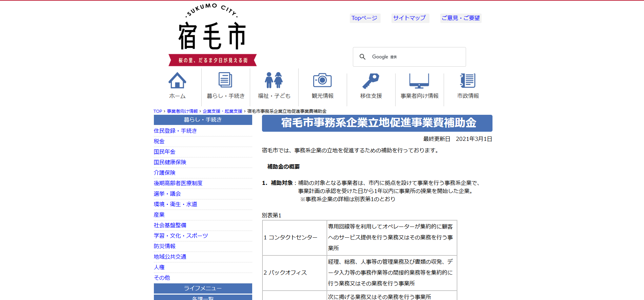This screenshot has width=644, height=300.
Task: Open sidebar その他 link
Action: tap(162, 278)
